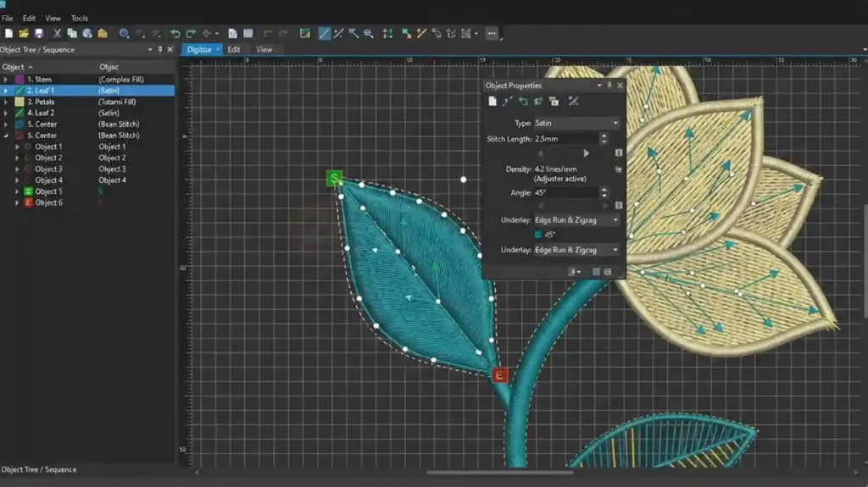Switch to the View workspace tab
The height and width of the screenshot is (487, 868).
point(264,49)
